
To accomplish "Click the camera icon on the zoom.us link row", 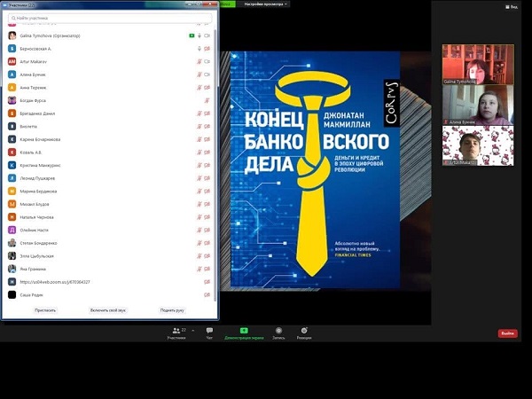I will [207, 282].
